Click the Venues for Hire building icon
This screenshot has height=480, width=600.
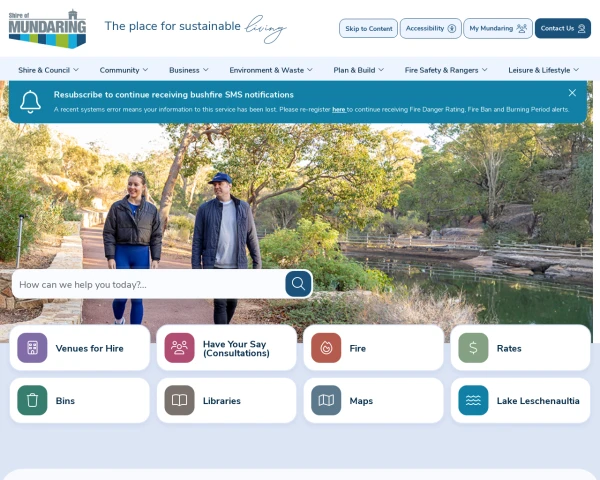(x=32, y=348)
